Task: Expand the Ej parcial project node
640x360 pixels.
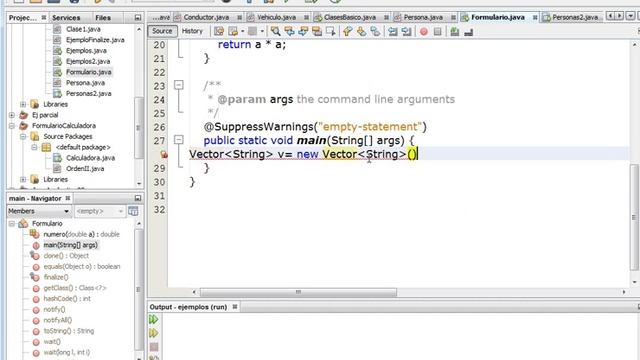Action: (x=12, y=115)
